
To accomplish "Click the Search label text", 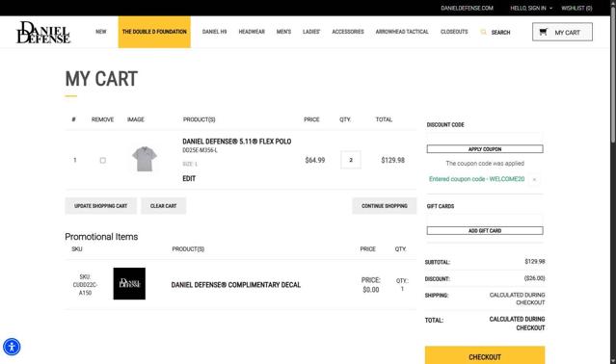I will [x=500, y=32].
